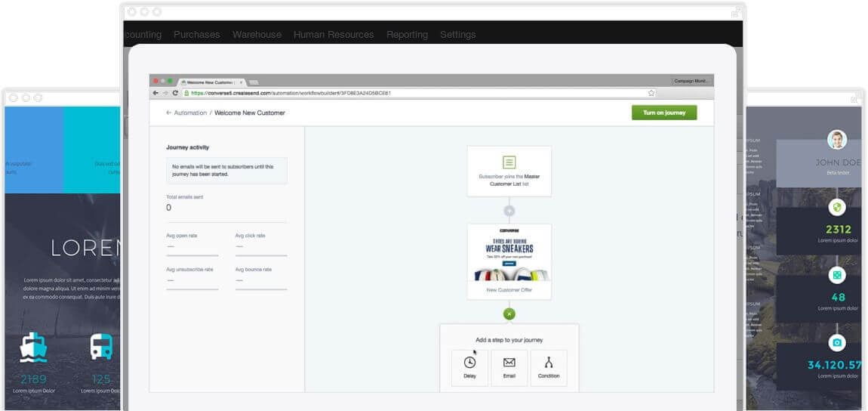Image resolution: width=868 pixels, height=411 pixels.
Task: Reload the page in the browser
Action: 175,93
